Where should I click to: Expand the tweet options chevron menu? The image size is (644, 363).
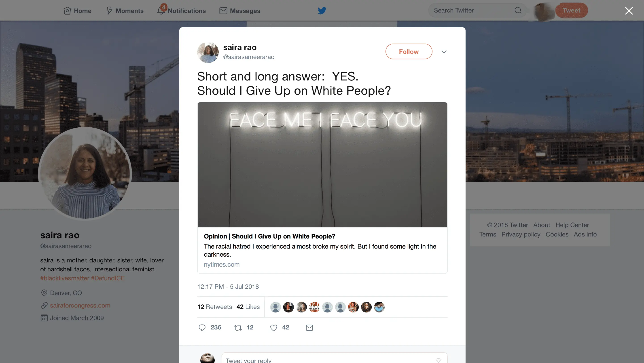coord(444,52)
